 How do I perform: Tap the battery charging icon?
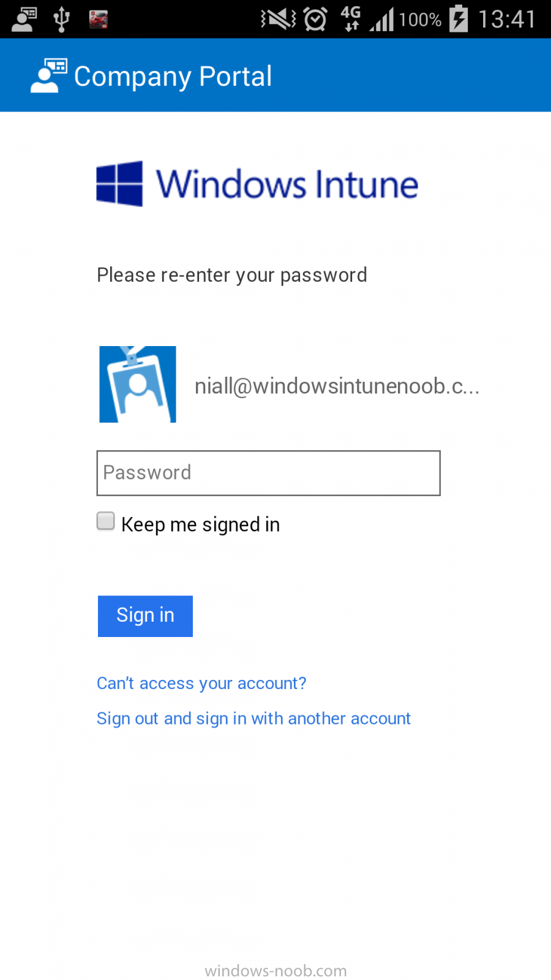tap(459, 18)
